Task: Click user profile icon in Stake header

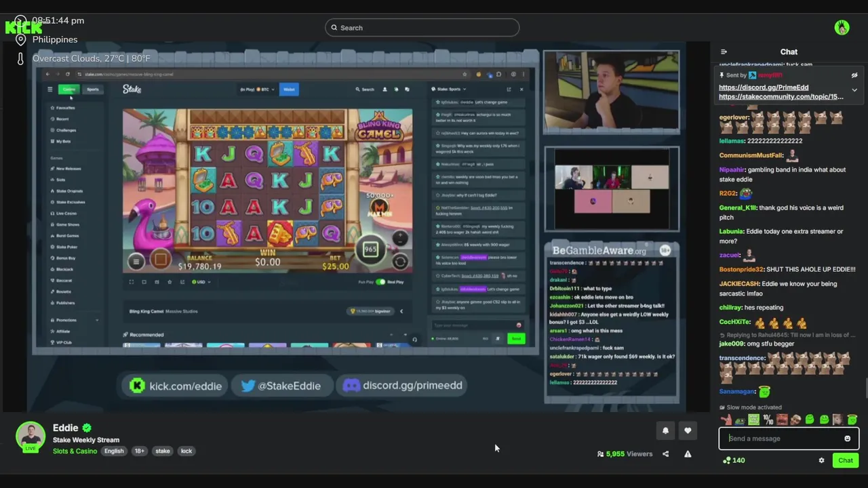Action: [x=384, y=89]
